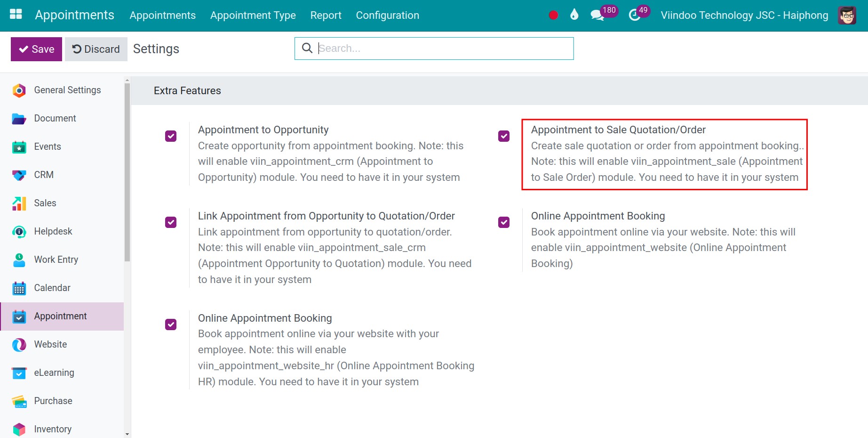Click the search magnifier icon
The image size is (868, 438).
307,48
